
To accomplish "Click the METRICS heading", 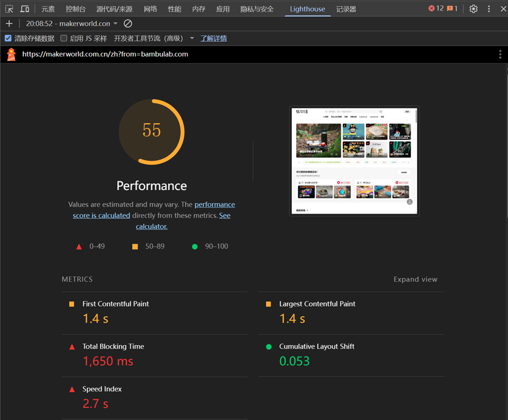I will 77,279.
